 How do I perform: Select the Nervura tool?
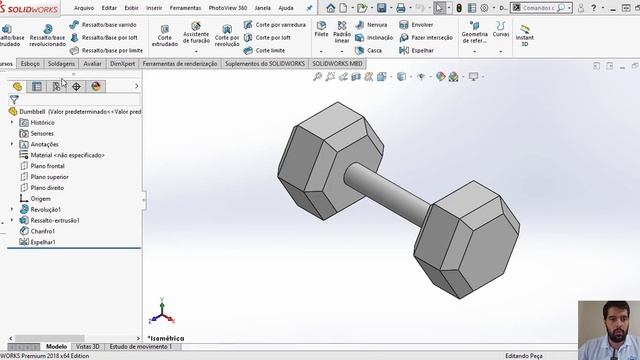tap(371, 25)
